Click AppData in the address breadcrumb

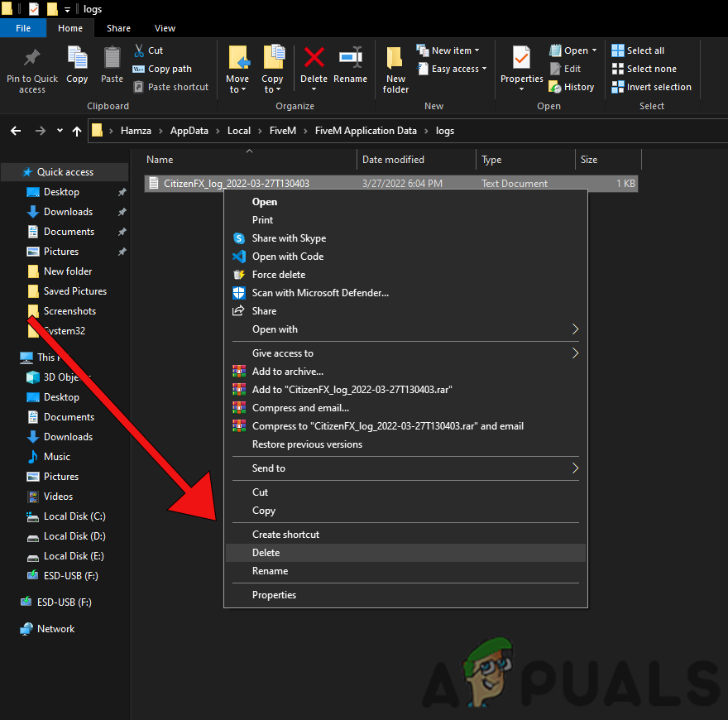(189, 131)
